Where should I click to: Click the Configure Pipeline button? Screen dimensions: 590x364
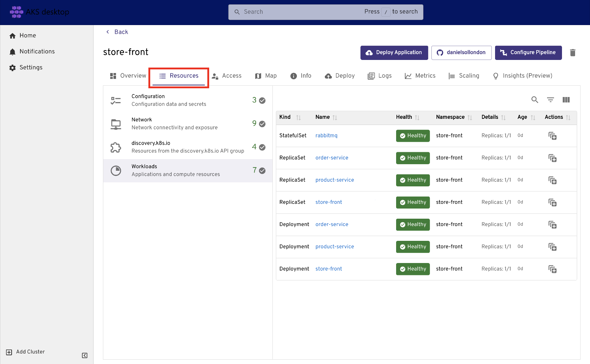(528, 53)
